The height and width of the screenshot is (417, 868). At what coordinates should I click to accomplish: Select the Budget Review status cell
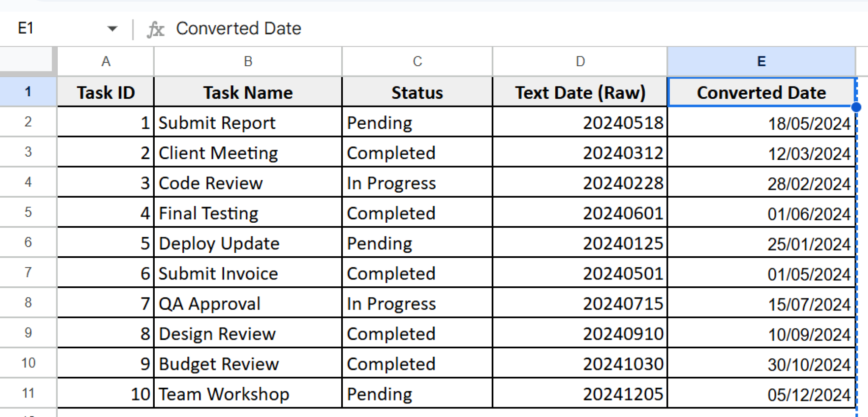pos(417,364)
